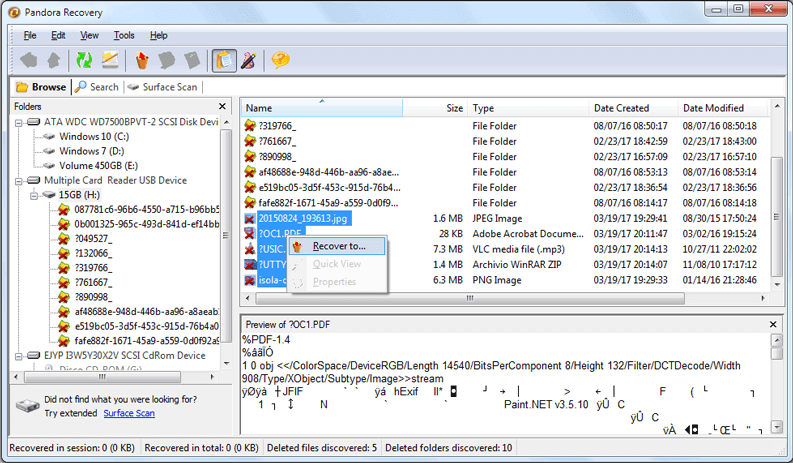793x463 pixels.
Task: Sort file list by Type column
Action: click(528, 108)
